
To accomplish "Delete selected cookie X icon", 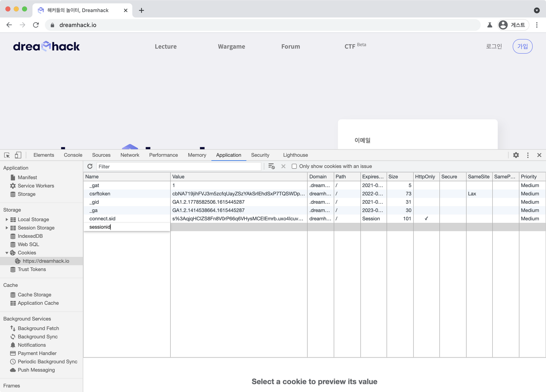I will tap(283, 166).
